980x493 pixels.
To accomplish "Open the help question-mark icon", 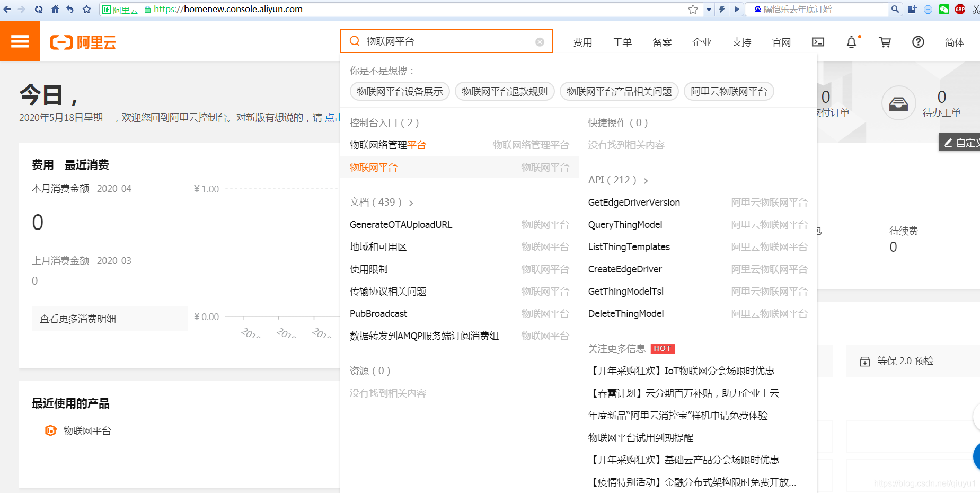I will tap(918, 42).
